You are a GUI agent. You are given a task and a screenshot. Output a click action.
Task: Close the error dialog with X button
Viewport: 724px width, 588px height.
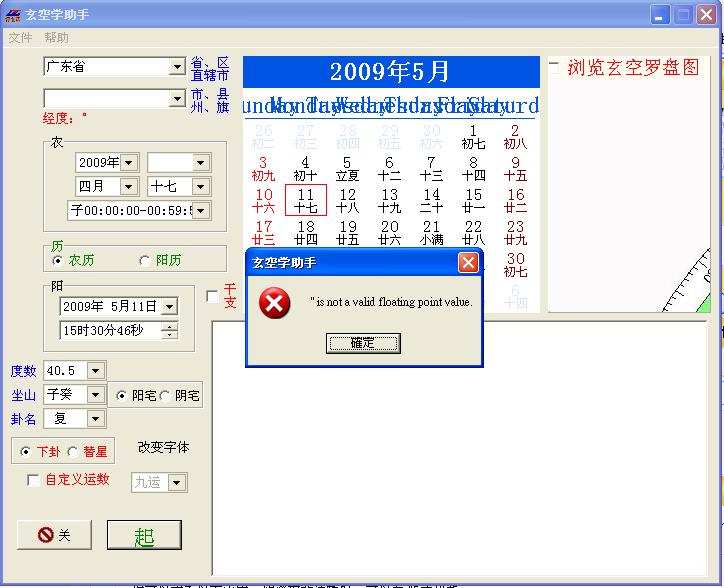click(468, 263)
